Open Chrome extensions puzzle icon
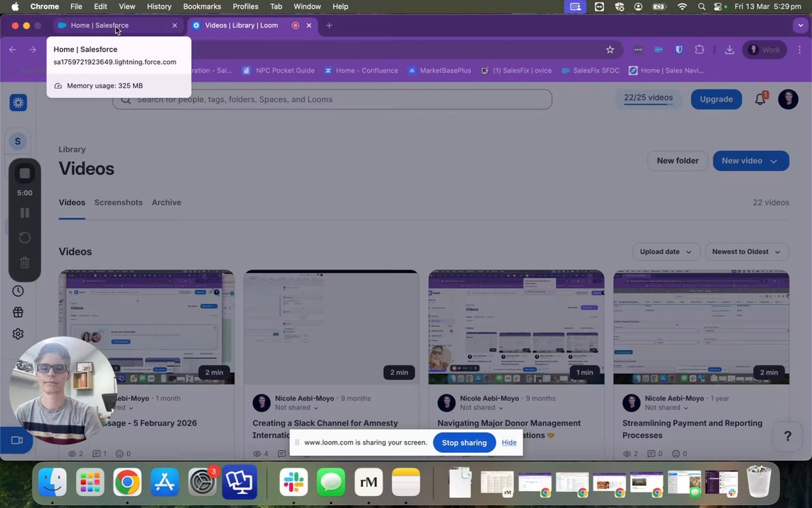 700,50
